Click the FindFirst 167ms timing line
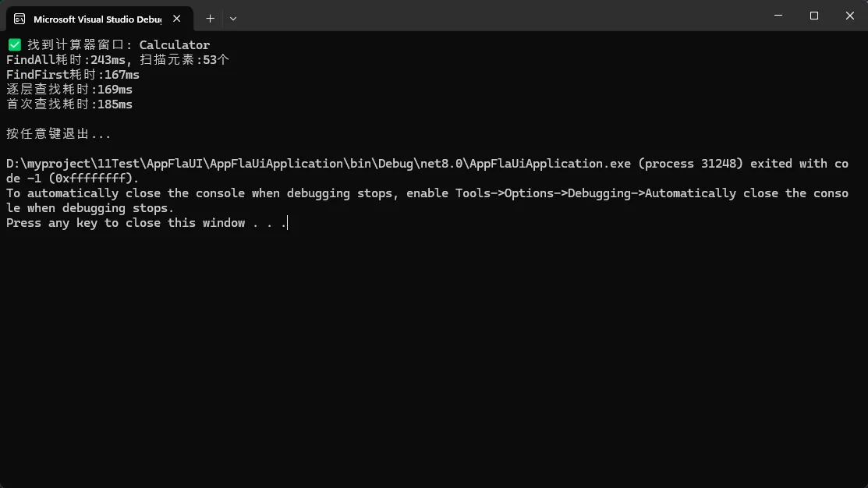The image size is (868, 488). [x=73, y=75]
